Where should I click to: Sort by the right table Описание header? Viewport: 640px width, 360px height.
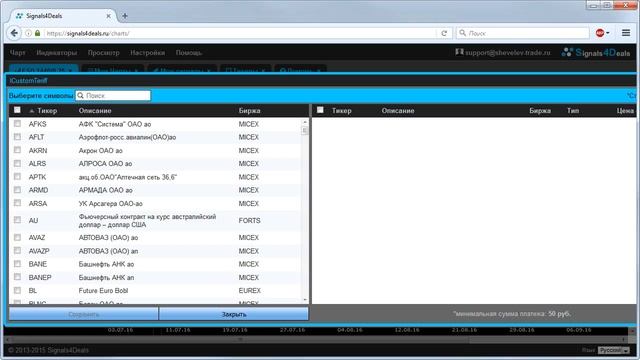pyautogui.click(x=398, y=111)
